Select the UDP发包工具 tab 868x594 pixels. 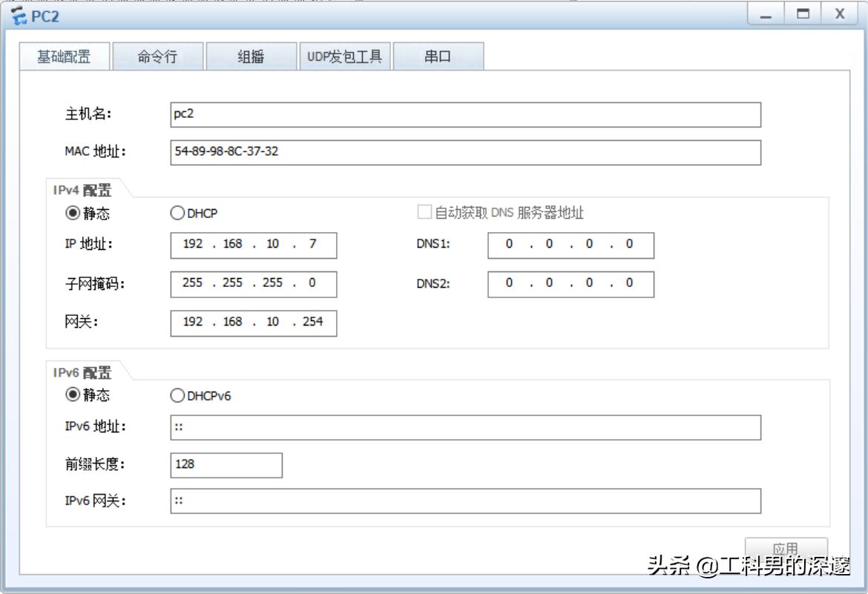(x=344, y=57)
